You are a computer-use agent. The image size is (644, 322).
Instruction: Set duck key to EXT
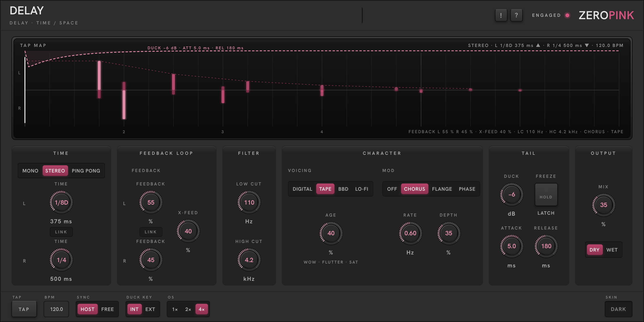150,309
